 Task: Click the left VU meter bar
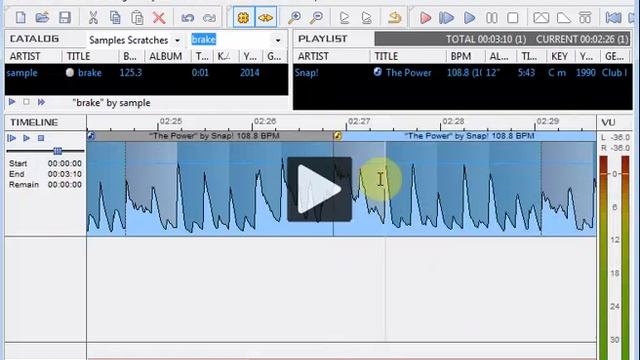coord(603,258)
